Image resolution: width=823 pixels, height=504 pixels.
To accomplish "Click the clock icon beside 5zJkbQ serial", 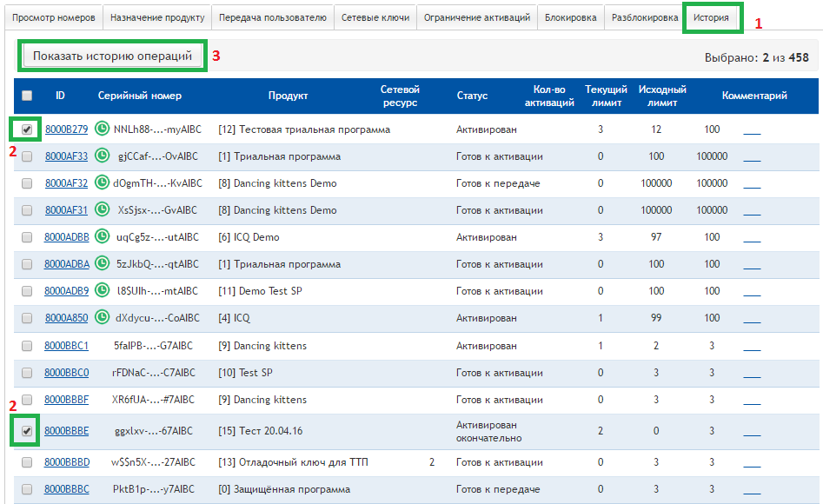I will (x=102, y=264).
